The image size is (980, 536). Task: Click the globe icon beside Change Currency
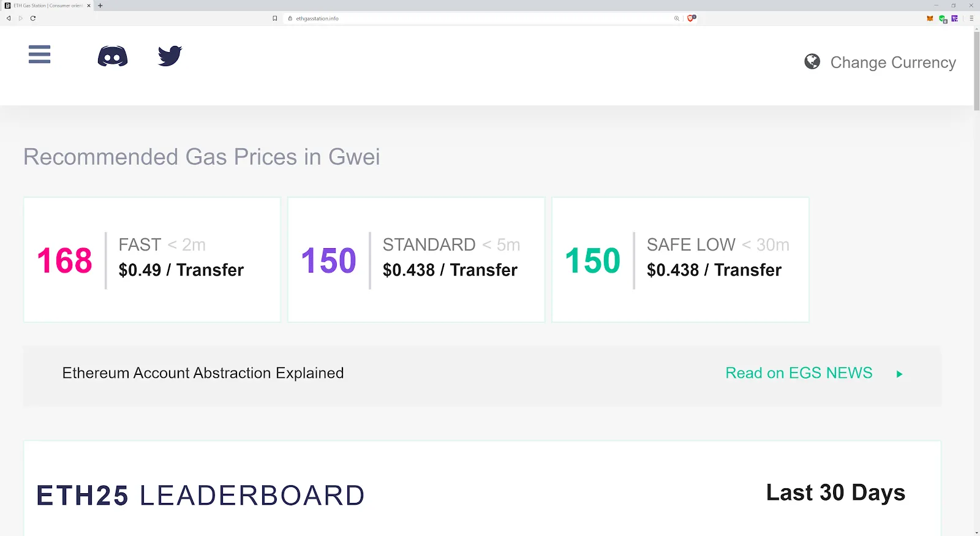812,61
